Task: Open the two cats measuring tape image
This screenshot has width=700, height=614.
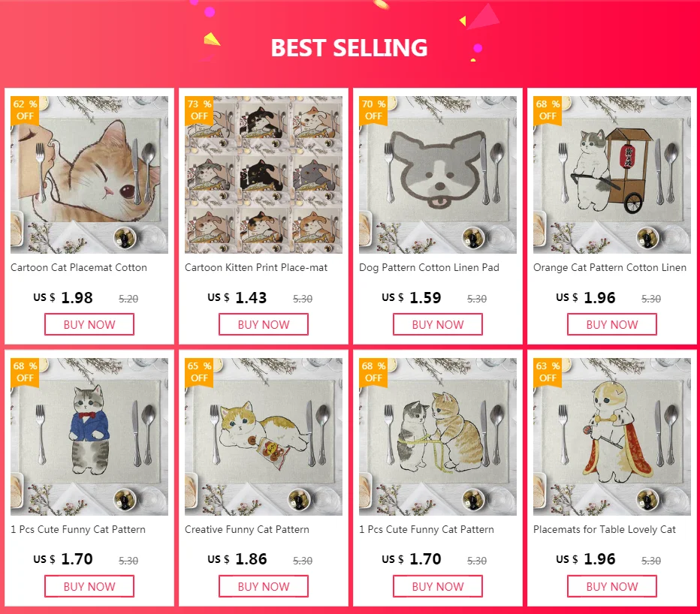Action: click(437, 437)
